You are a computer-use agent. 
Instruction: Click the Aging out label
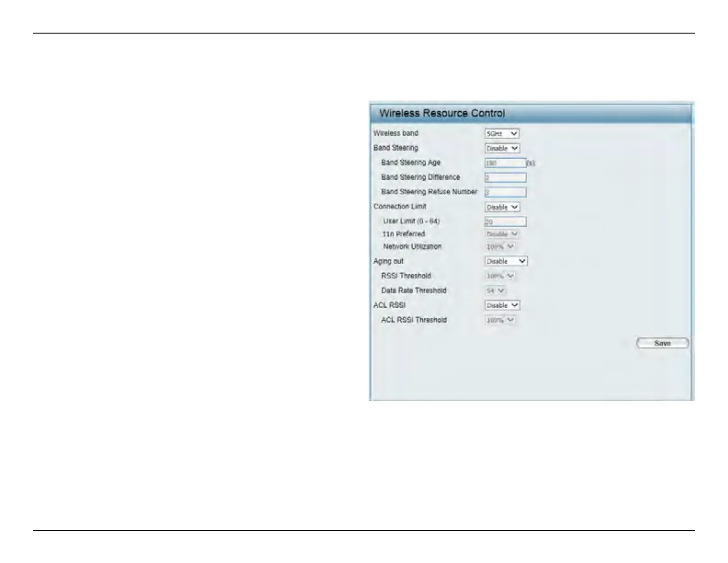coord(388,261)
